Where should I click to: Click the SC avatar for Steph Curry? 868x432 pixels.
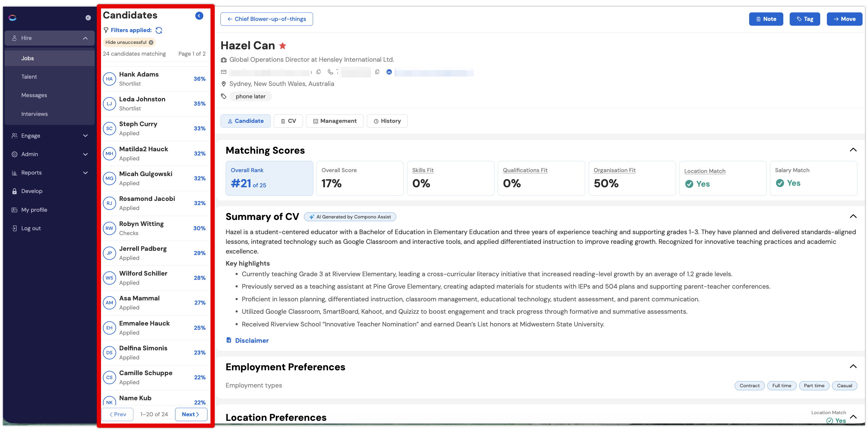(x=109, y=129)
